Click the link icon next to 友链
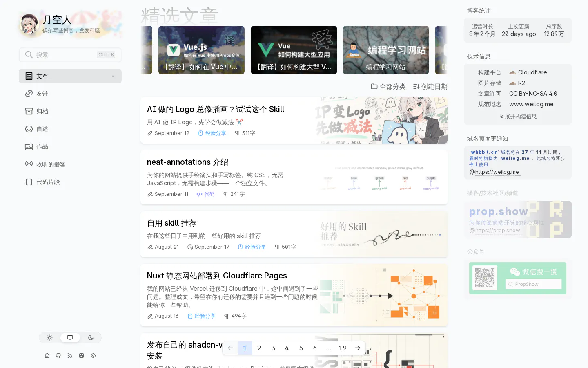The width and height of the screenshot is (588, 368). 29,94
